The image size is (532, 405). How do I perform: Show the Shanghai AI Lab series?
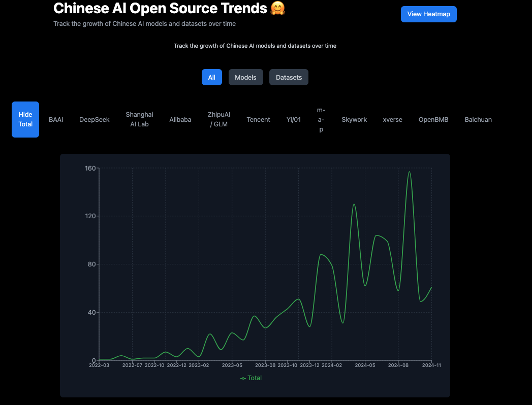tap(139, 119)
